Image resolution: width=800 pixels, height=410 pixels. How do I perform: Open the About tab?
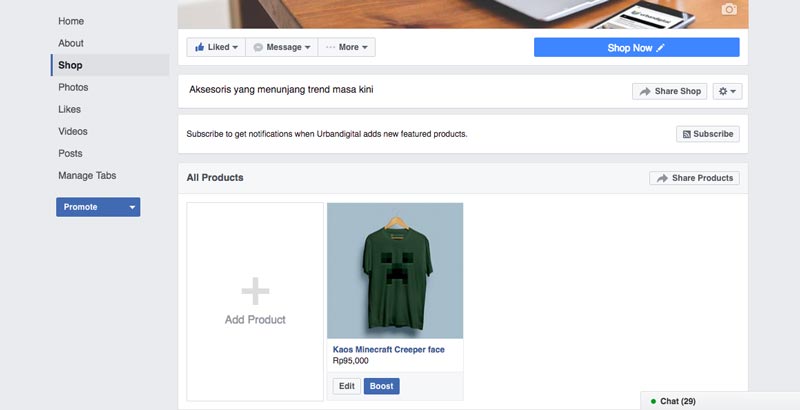[71, 43]
